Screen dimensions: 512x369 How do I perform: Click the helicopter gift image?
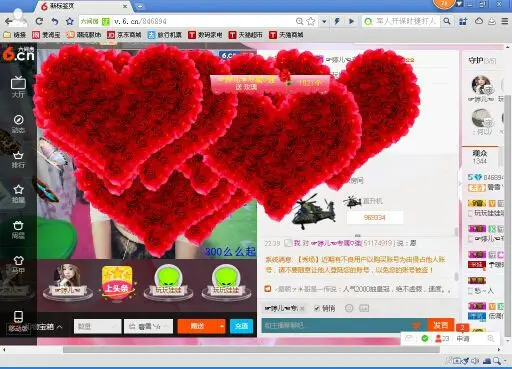(x=314, y=211)
